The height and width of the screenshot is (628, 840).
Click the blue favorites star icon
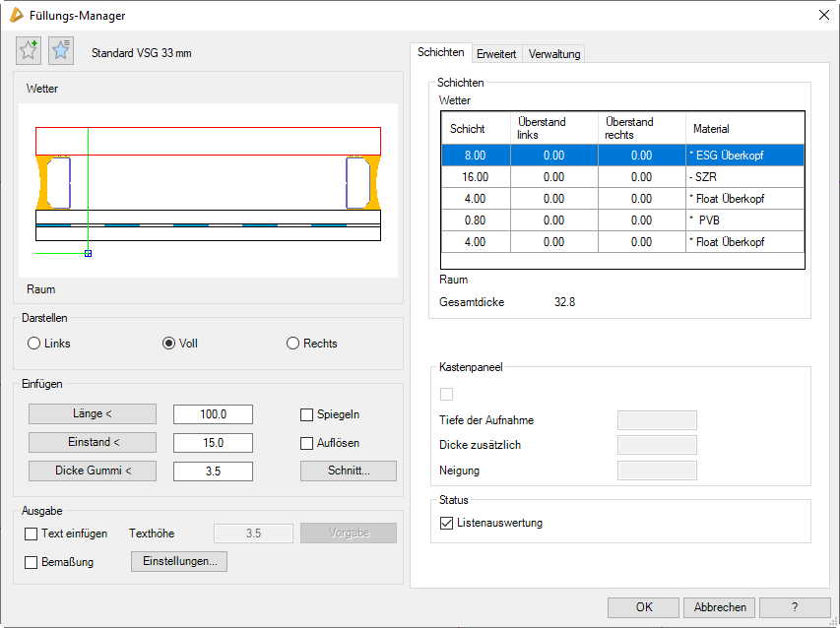pyautogui.click(x=61, y=51)
